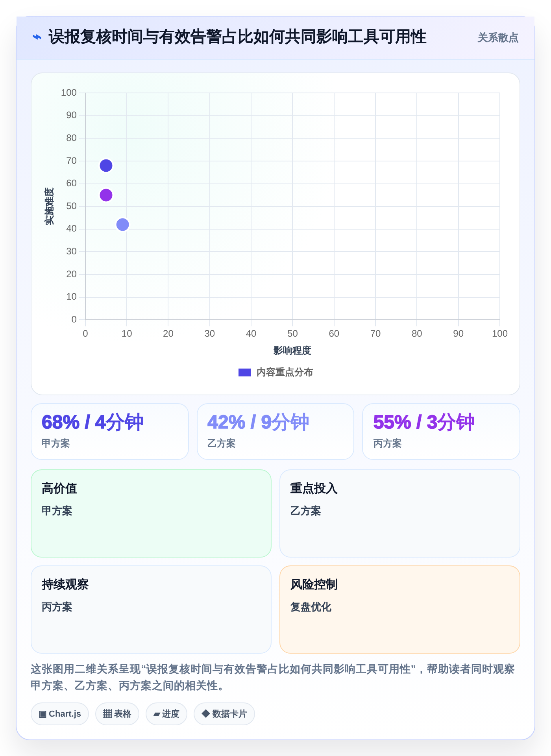The width and height of the screenshot is (551, 756).
Task: Select the 42% / 9分钟 乙方案 card
Action: click(275, 432)
